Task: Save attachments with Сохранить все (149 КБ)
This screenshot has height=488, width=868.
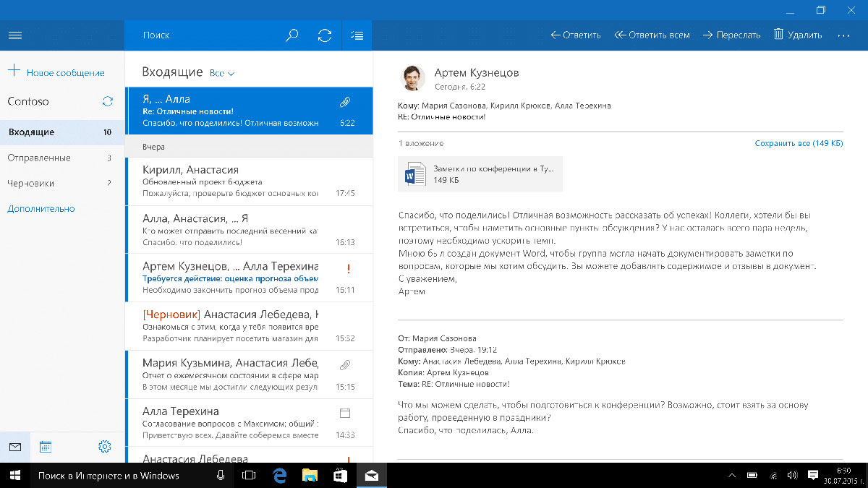Action: 799,143
